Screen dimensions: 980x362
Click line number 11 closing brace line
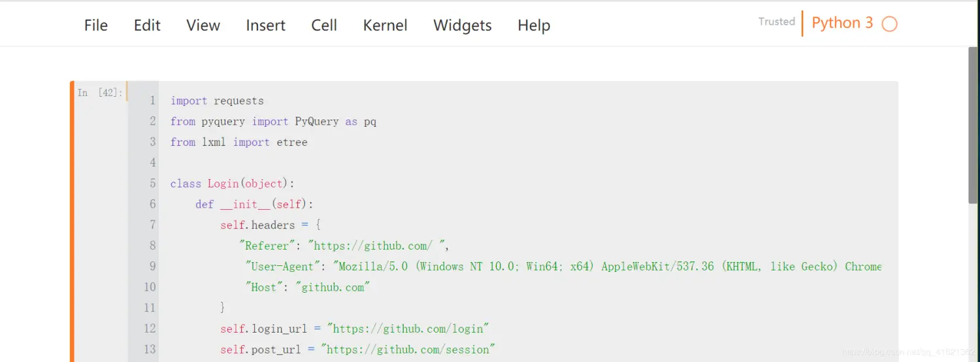point(223,308)
